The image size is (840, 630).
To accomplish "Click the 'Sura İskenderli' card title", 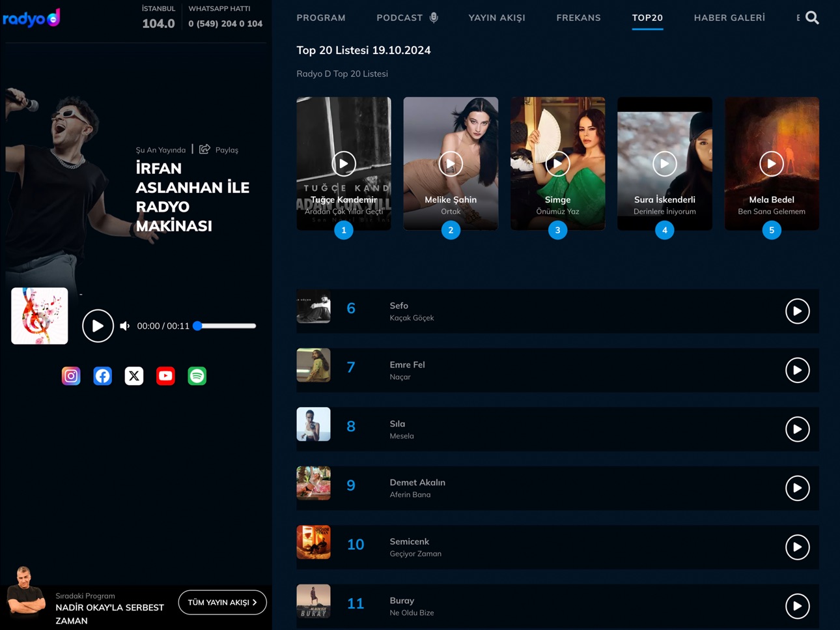I will click(x=664, y=200).
